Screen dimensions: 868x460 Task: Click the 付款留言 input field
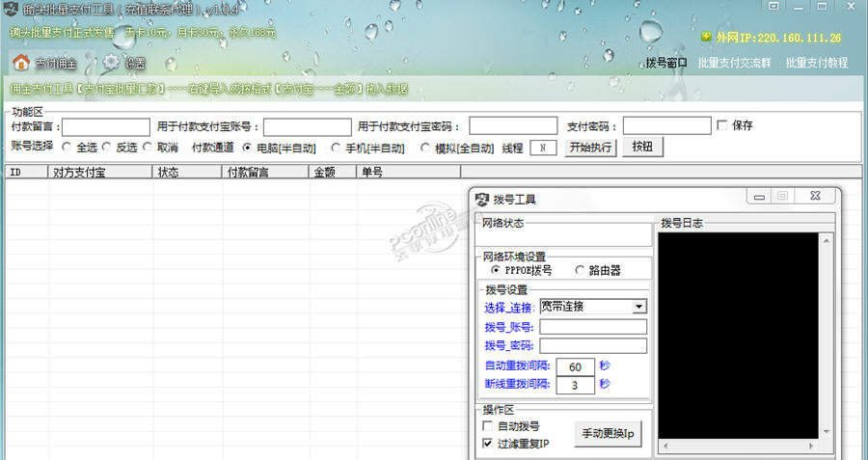pyautogui.click(x=106, y=126)
